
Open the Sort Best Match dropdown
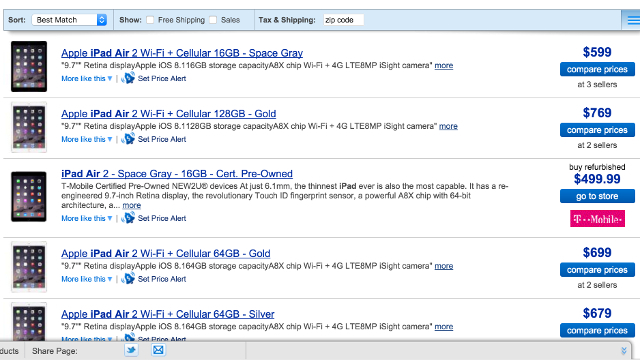pyautogui.click(x=69, y=20)
